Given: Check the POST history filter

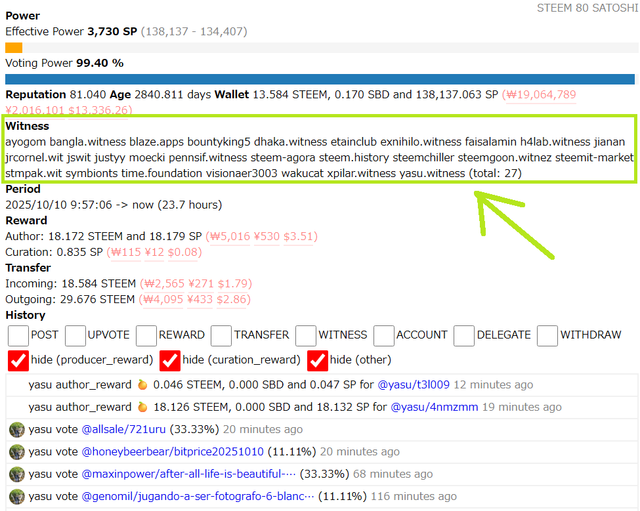Looking at the screenshot, I should click(18, 335).
